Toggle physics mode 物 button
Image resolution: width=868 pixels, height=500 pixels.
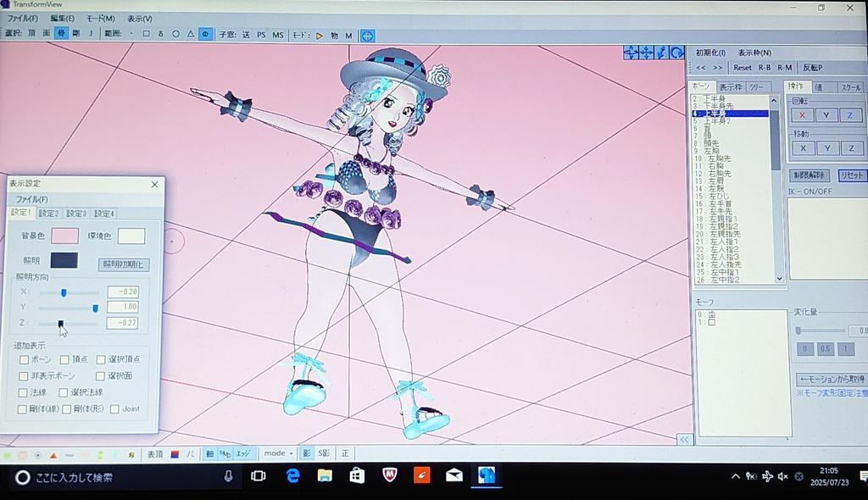click(334, 36)
